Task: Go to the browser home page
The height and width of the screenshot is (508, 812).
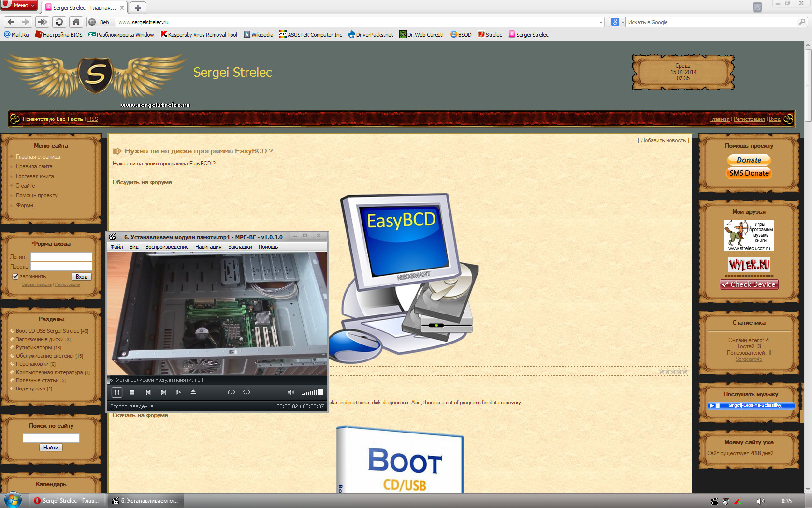Action: [76, 22]
